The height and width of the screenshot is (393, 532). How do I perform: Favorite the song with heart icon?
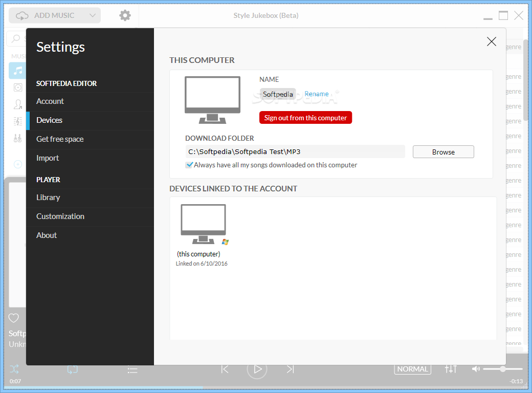(x=14, y=318)
